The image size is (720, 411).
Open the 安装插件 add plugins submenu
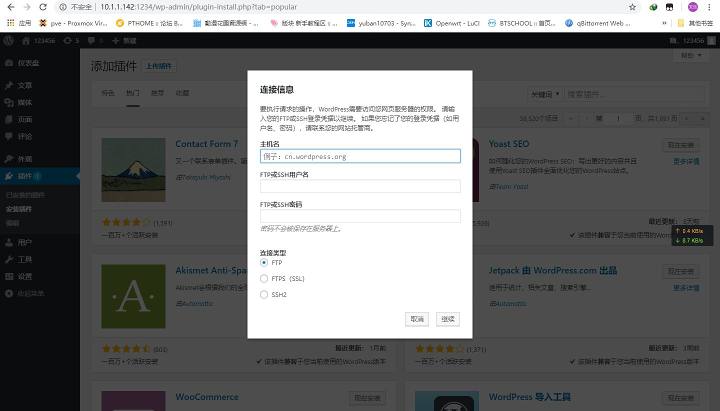pyautogui.click(x=19, y=209)
